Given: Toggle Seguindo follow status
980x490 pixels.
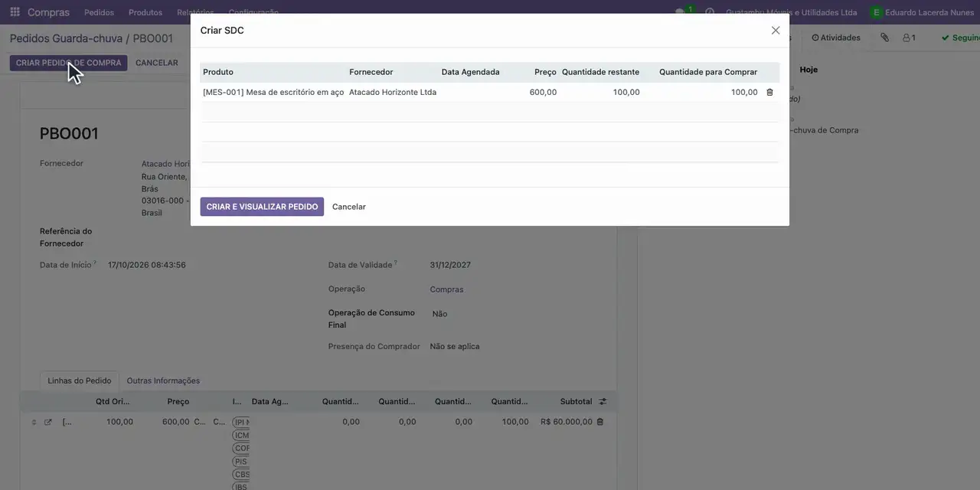Looking at the screenshot, I should point(960,38).
